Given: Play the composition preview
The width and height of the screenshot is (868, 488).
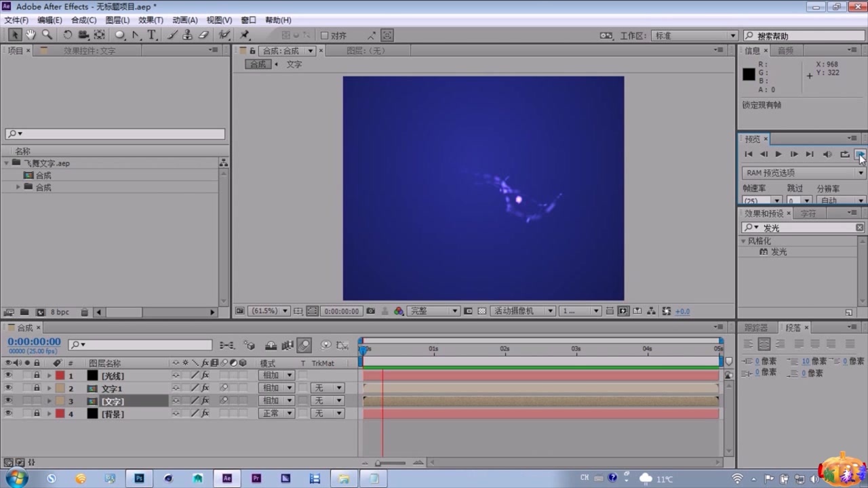Looking at the screenshot, I should point(778,155).
